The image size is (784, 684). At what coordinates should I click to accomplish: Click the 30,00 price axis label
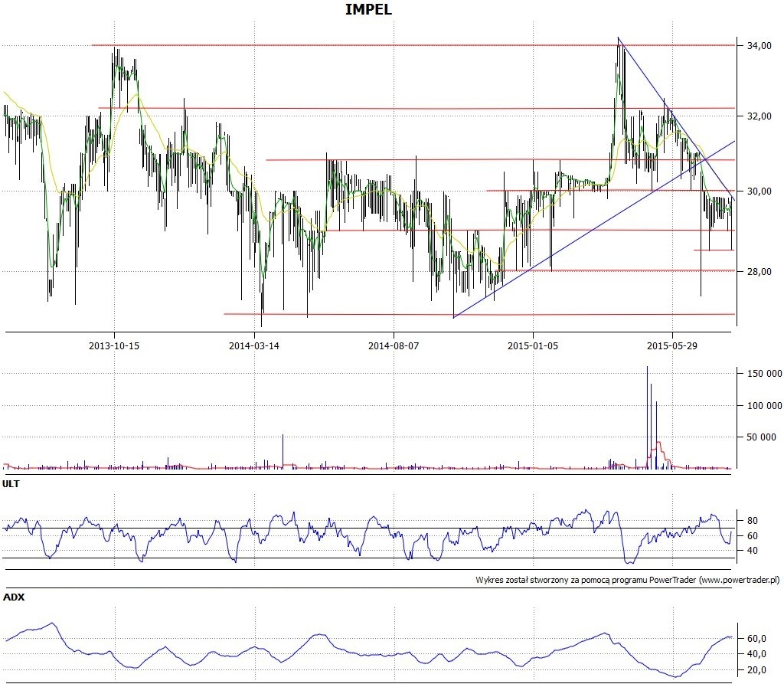click(x=759, y=191)
